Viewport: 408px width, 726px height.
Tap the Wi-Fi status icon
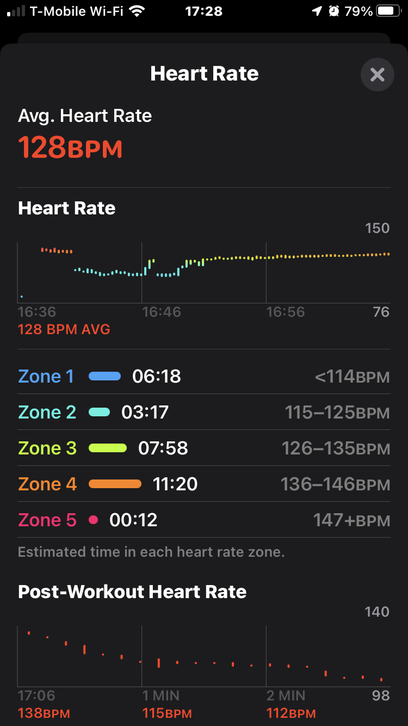click(136, 11)
